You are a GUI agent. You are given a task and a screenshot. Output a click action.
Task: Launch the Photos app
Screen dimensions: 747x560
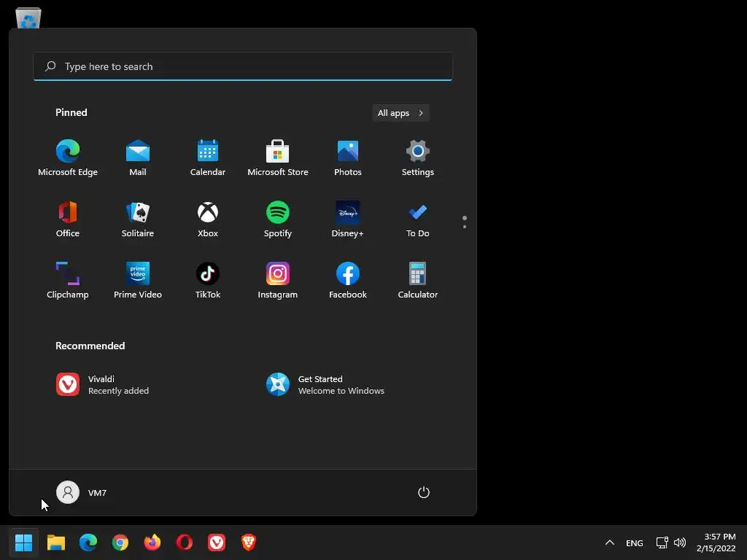point(348,158)
